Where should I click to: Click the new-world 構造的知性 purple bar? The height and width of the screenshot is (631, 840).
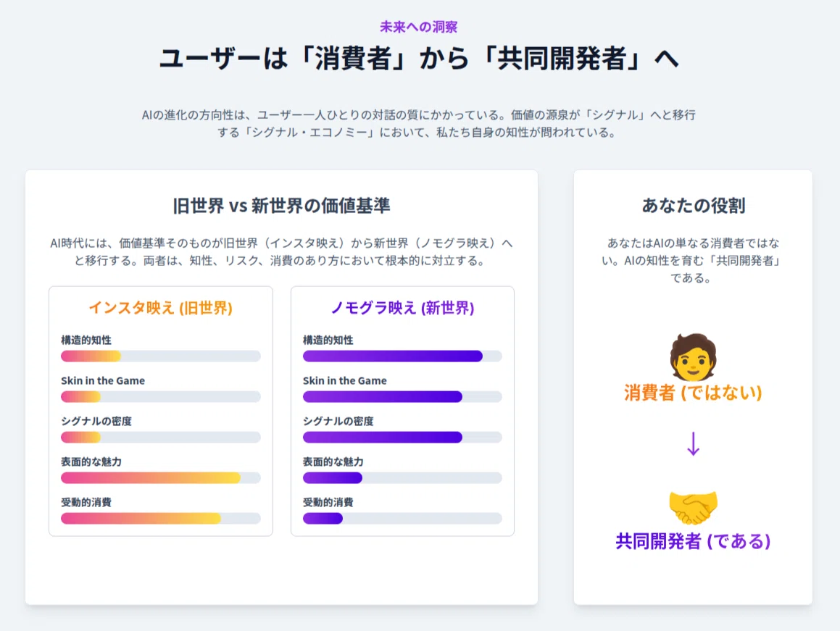[402, 356]
